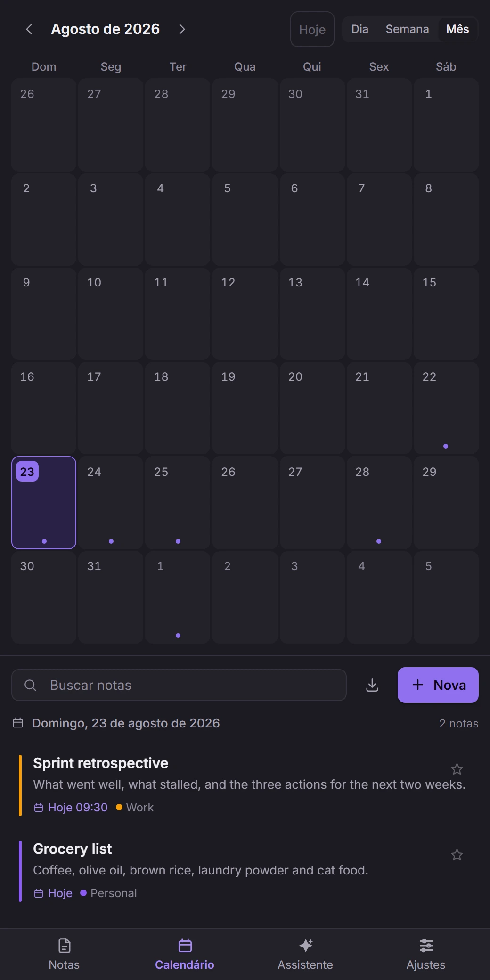The width and height of the screenshot is (490, 980).
Task: Select August 22 in the calendar
Action: click(446, 408)
